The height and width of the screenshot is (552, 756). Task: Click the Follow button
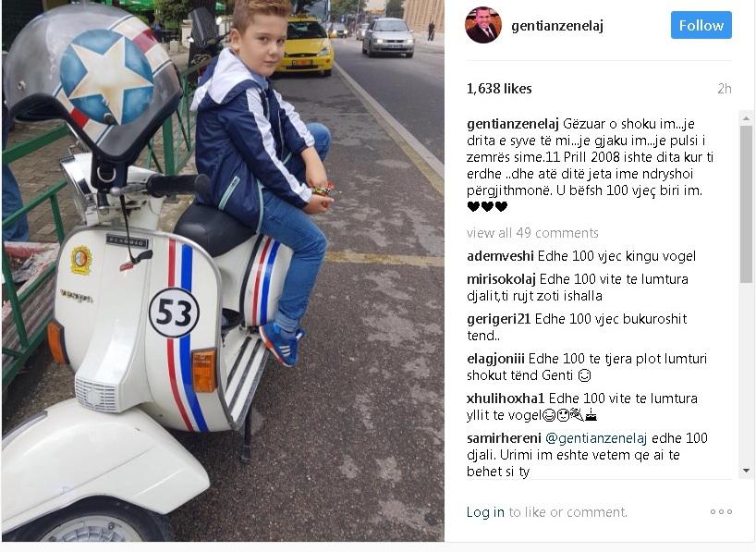[x=701, y=26]
